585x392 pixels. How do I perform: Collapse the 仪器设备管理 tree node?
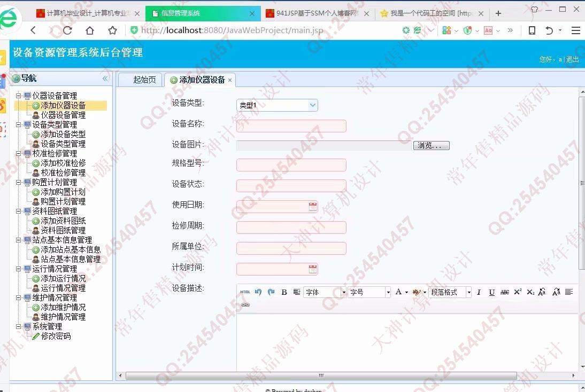(18, 96)
